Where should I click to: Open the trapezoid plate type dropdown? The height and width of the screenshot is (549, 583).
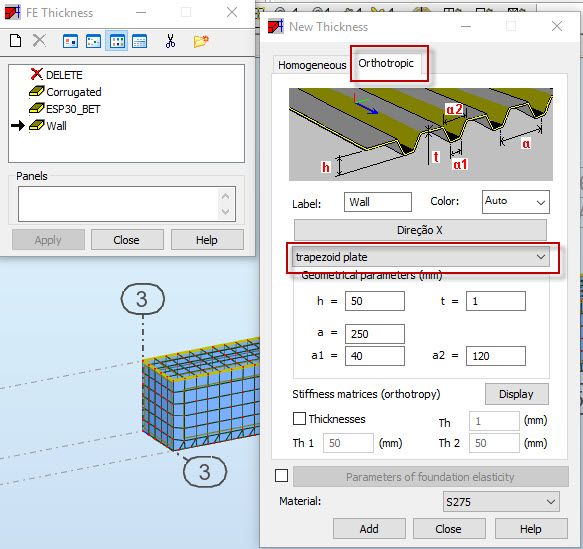[x=421, y=257]
